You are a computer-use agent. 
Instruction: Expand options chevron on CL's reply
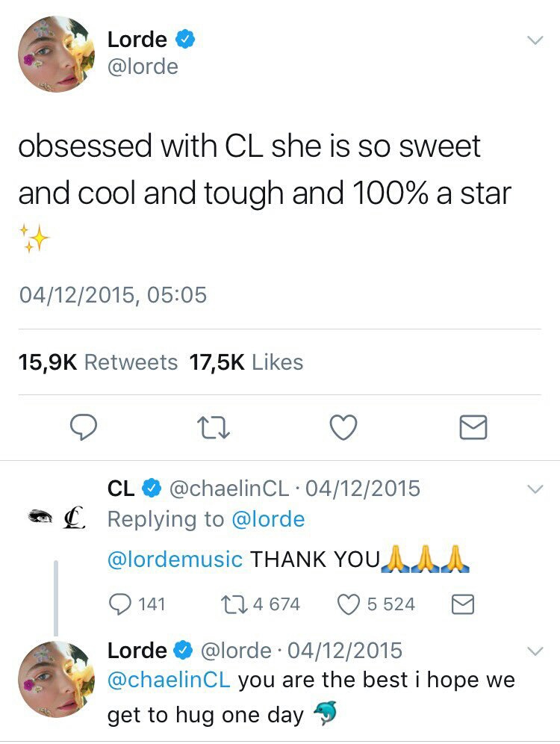(x=535, y=490)
